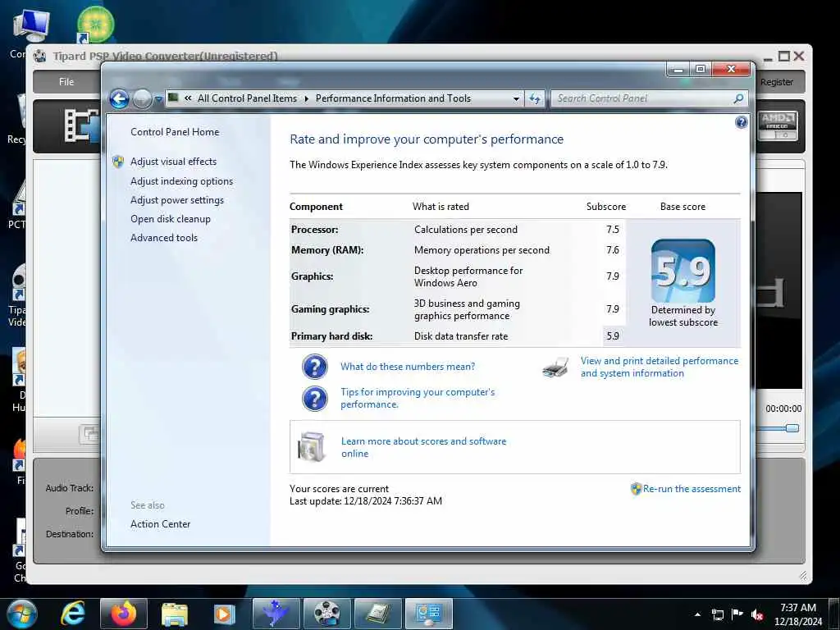Open Learn more about scores and software online
The image size is (840, 630).
tap(424, 447)
